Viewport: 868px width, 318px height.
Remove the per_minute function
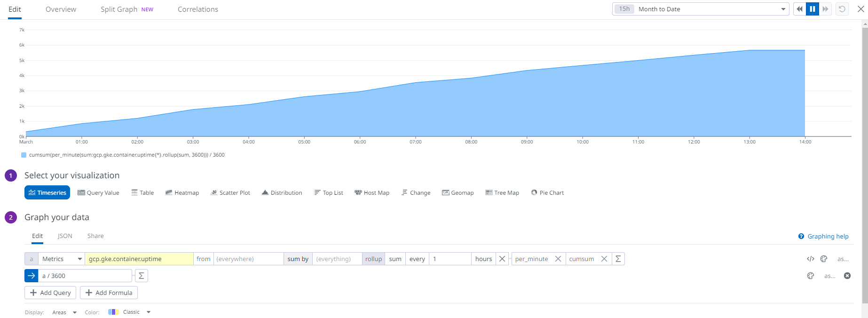point(558,259)
